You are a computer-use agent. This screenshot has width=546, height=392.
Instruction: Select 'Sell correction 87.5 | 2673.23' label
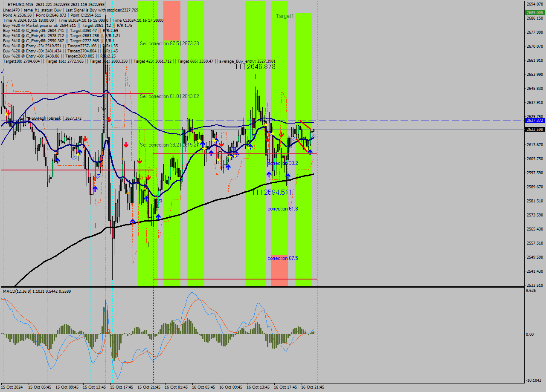[169, 43]
